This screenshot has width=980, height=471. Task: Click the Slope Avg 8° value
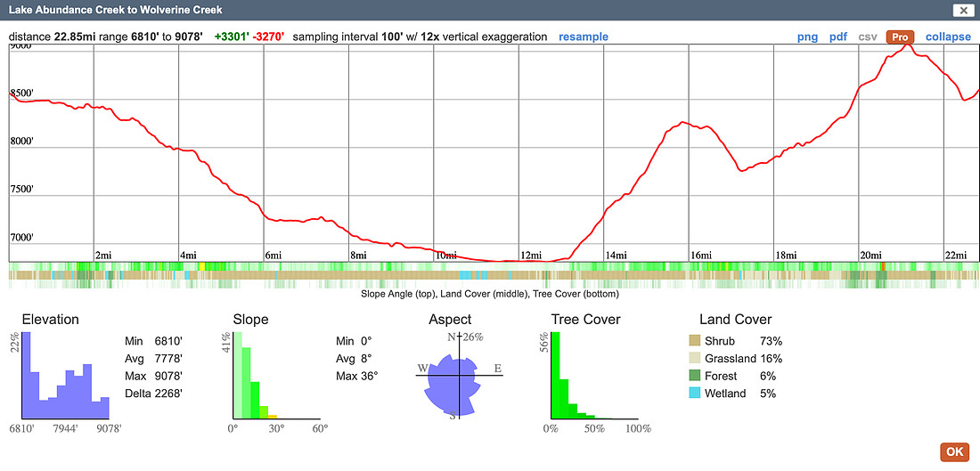pos(366,359)
